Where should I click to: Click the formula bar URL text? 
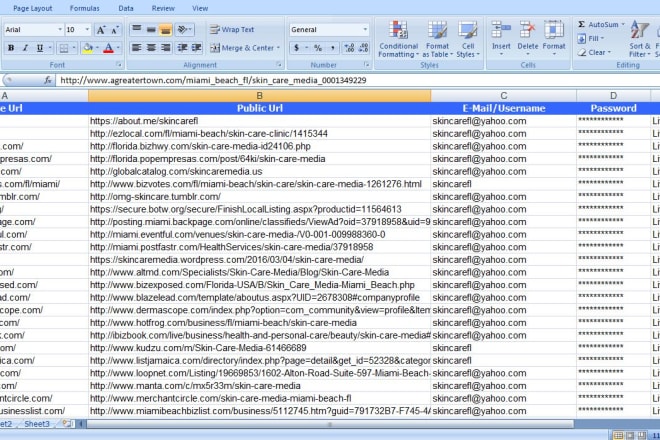pos(212,80)
